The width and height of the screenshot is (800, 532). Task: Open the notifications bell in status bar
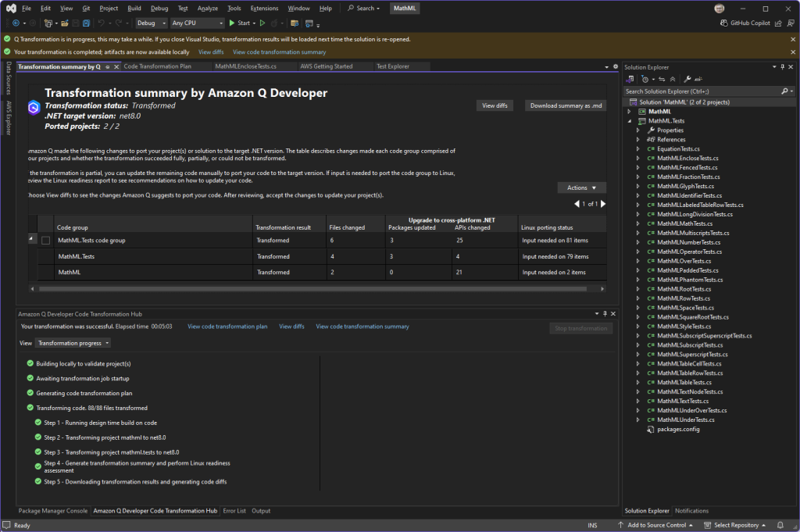[x=780, y=524]
